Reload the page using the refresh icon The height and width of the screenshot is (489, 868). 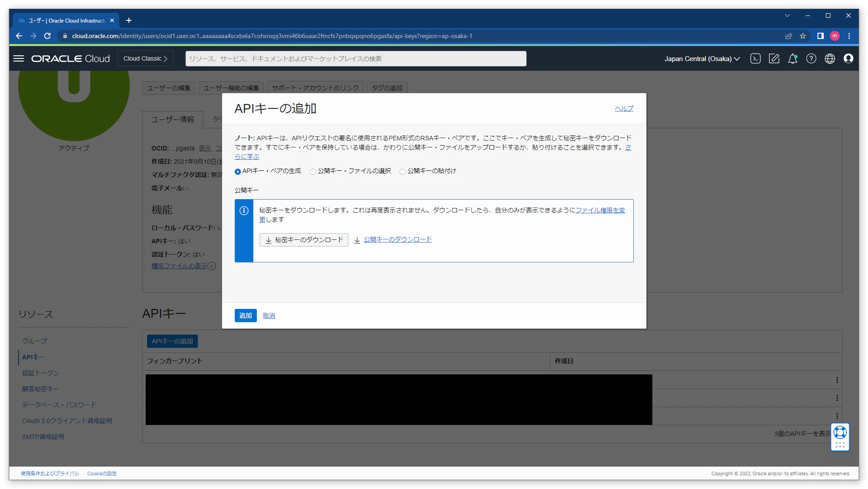47,36
